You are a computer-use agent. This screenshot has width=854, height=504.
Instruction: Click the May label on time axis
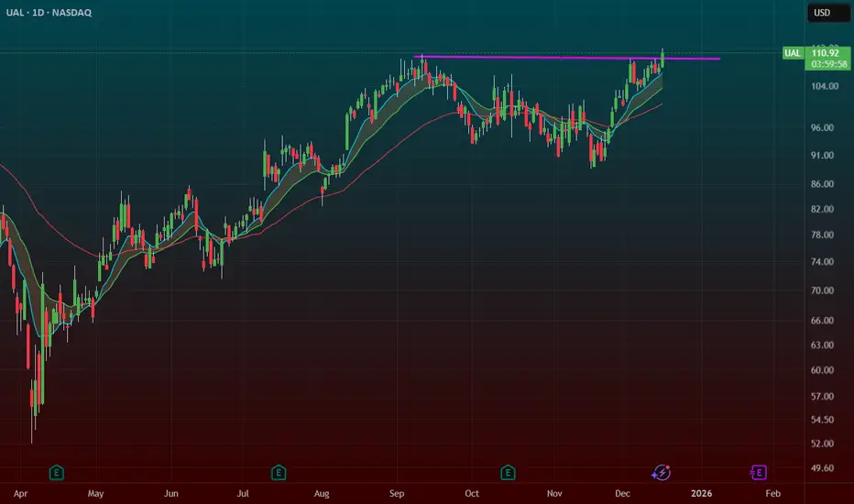pyautogui.click(x=95, y=494)
